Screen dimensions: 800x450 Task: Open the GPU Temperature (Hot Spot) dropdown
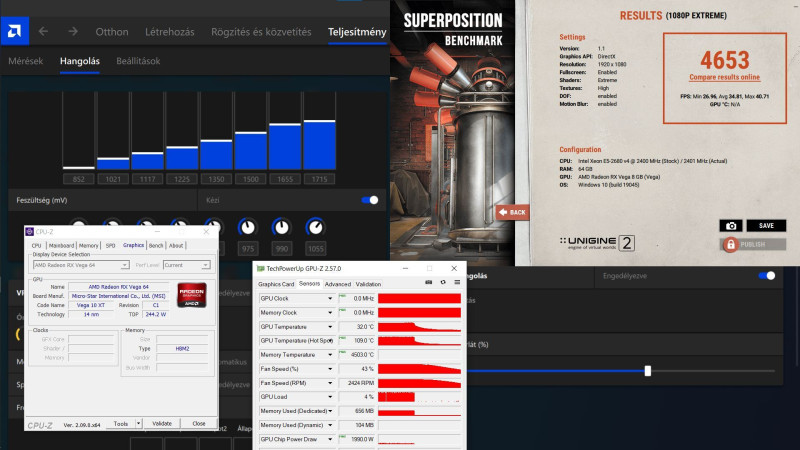(x=330, y=341)
